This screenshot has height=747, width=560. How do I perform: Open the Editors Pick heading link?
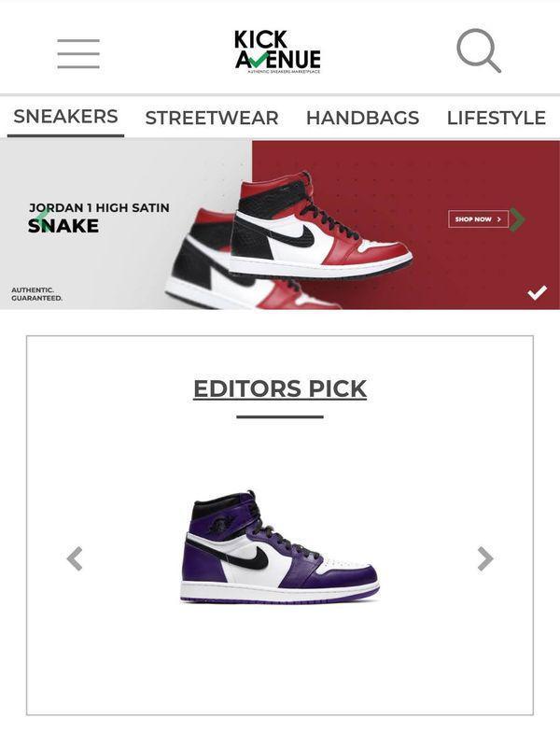280,388
